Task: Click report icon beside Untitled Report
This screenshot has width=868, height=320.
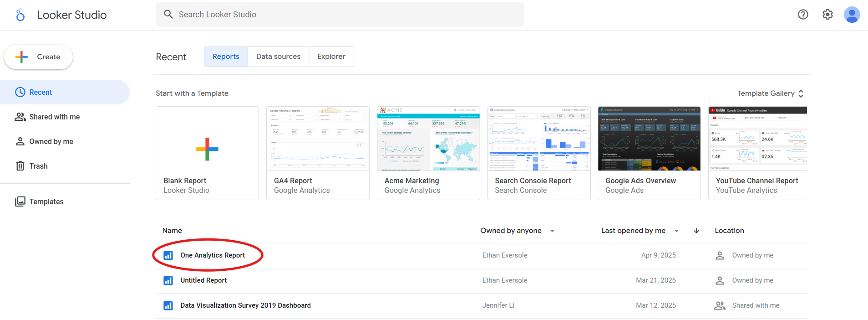Action: tap(168, 280)
